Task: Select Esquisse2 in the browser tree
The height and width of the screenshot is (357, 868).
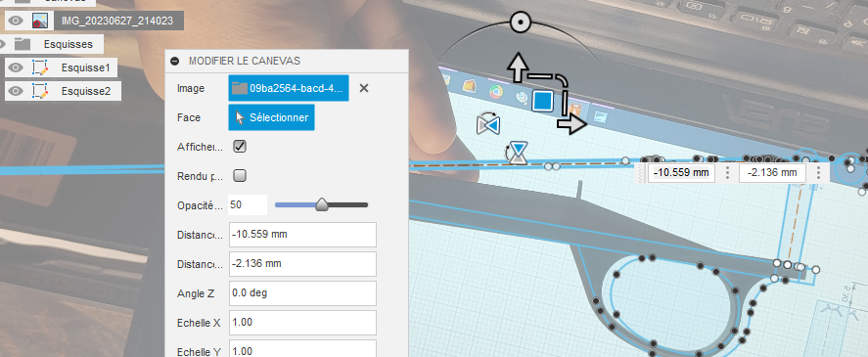Action: click(86, 91)
